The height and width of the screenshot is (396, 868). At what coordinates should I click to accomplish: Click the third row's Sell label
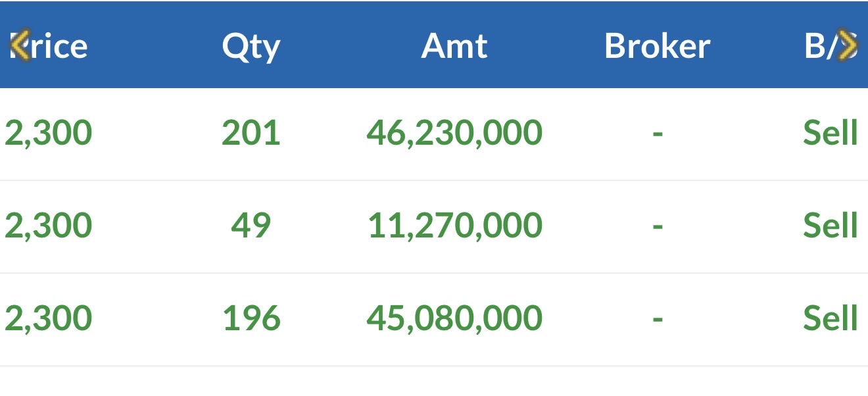830,318
